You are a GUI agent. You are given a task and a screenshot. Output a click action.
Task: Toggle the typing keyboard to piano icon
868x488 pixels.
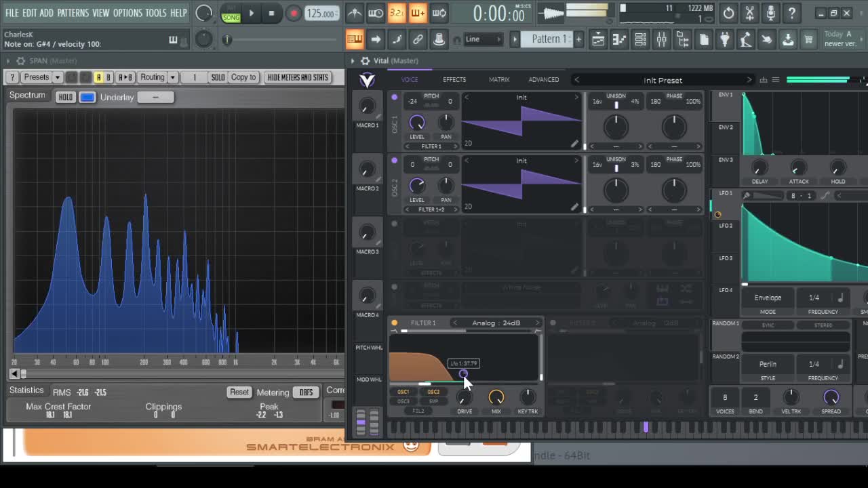pyautogui.click(x=355, y=39)
